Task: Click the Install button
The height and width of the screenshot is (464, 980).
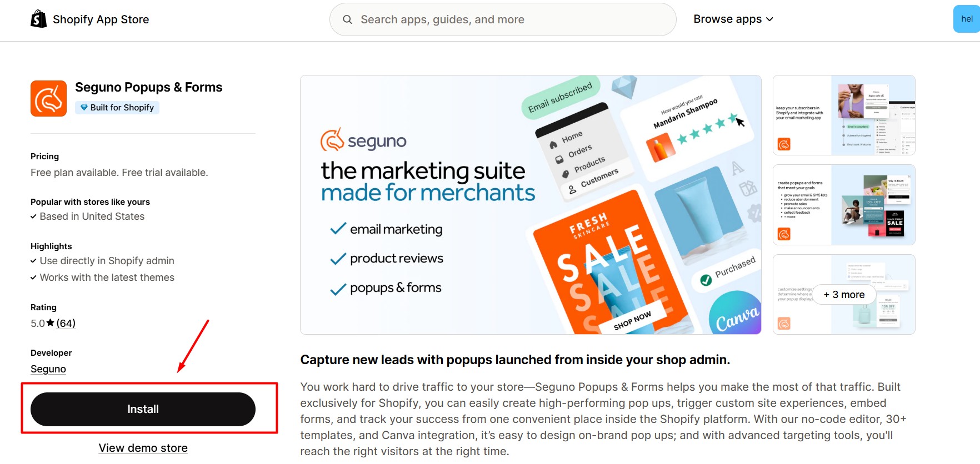Action: tap(143, 409)
